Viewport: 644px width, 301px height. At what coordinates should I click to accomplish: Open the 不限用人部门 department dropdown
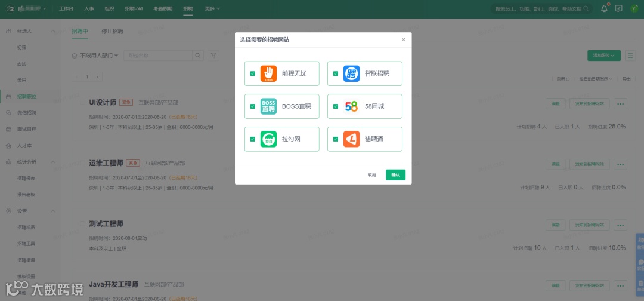click(x=95, y=56)
